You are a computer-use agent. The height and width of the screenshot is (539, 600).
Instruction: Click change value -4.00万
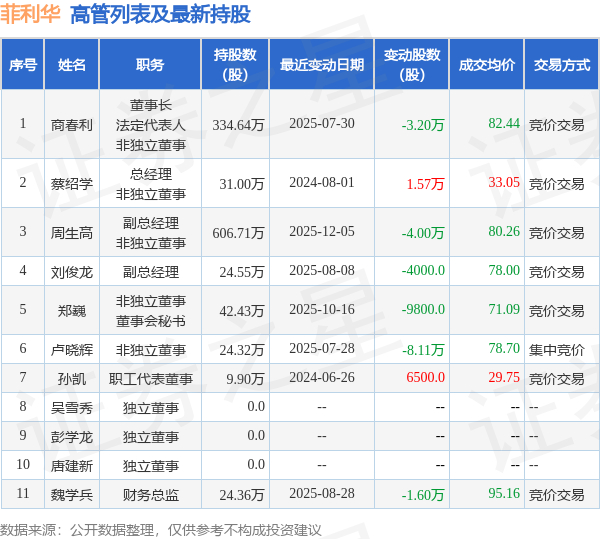point(423,233)
